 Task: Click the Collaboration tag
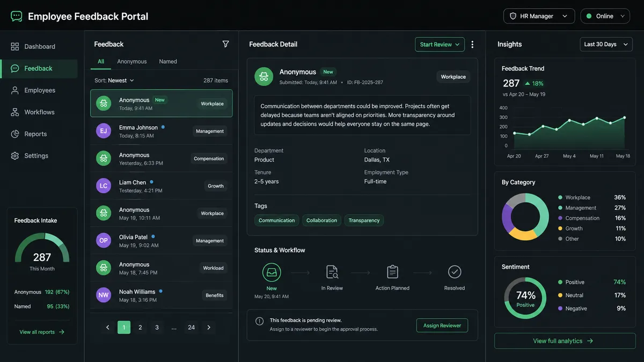(321, 220)
